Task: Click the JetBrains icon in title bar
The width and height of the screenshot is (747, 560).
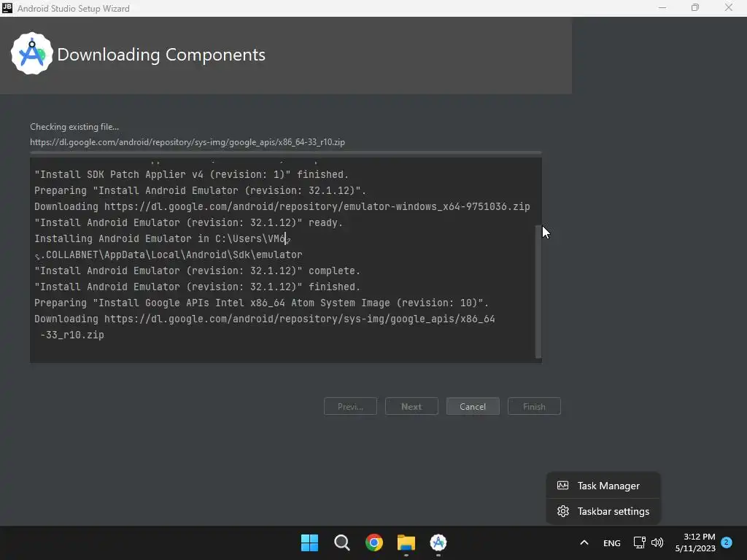Action: tap(7, 8)
